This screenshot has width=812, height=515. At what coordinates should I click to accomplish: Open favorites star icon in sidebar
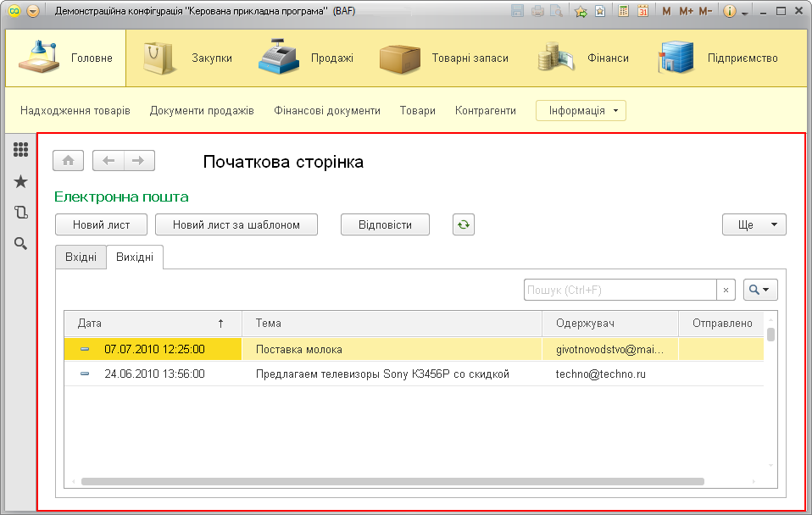[x=20, y=181]
